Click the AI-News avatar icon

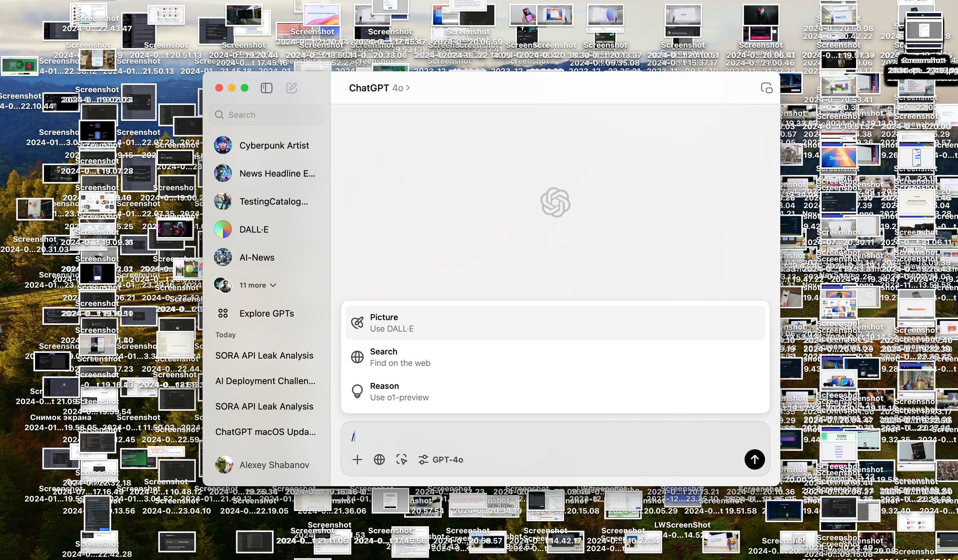(223, 258)
